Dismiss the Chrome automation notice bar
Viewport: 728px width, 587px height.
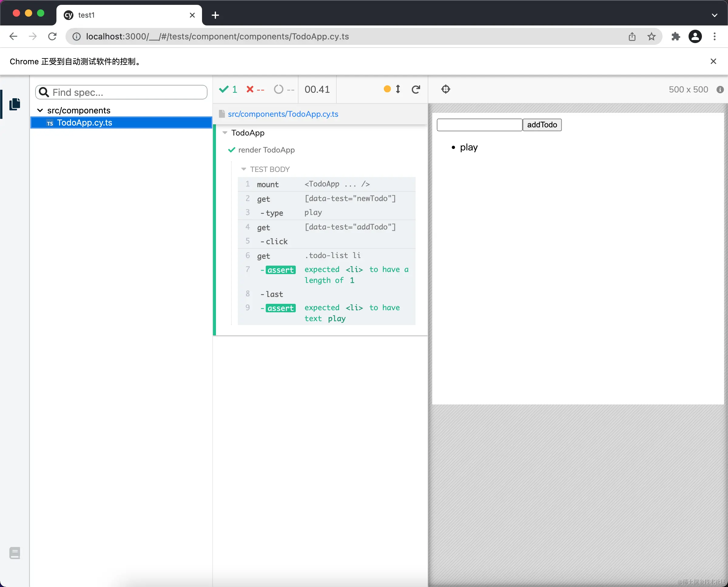click(713, 61)
